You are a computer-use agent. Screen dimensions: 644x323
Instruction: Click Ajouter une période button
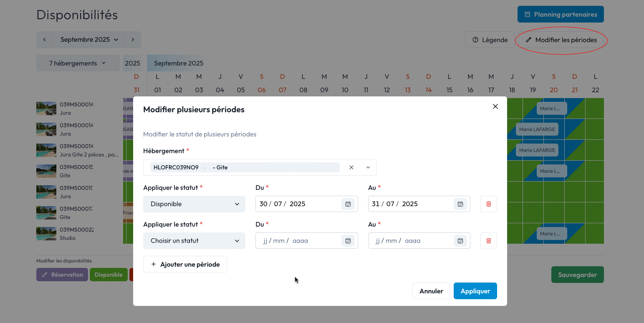(185, 264)
